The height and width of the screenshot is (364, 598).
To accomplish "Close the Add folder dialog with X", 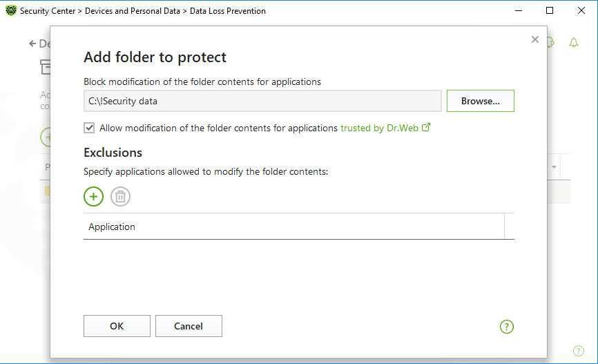I will tap(535, 39).
